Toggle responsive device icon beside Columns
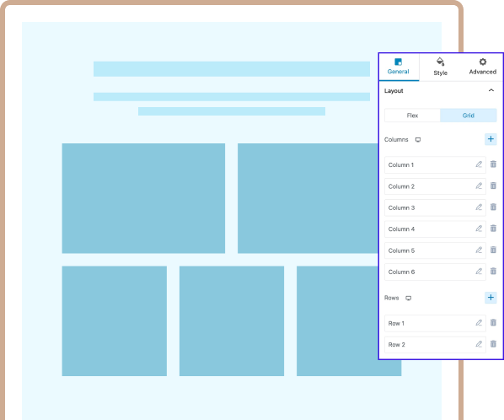Viewport: 504px width, 420px height. [x=418, y=139]
